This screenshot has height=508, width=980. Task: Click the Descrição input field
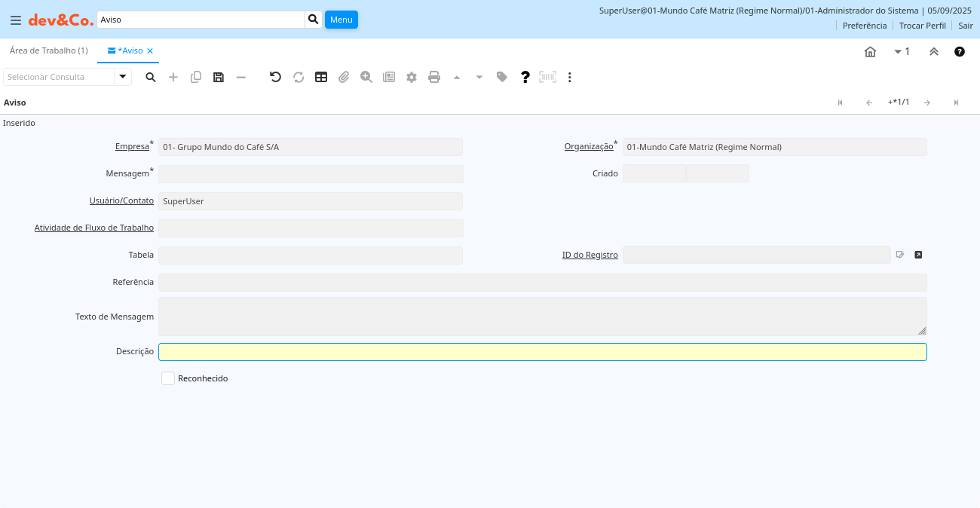542,352
